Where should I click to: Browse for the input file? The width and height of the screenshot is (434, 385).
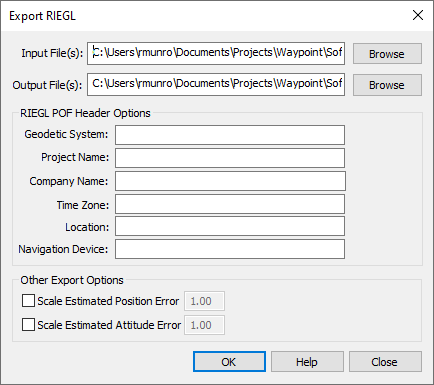tap(387, 54)
